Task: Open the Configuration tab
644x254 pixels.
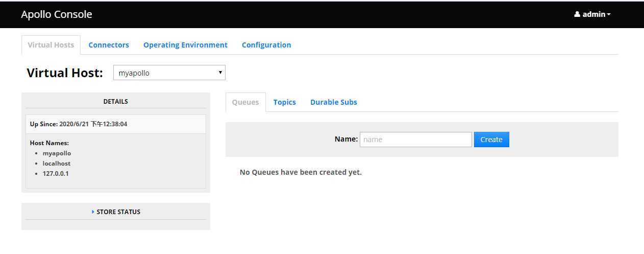Action: (266, 45)
